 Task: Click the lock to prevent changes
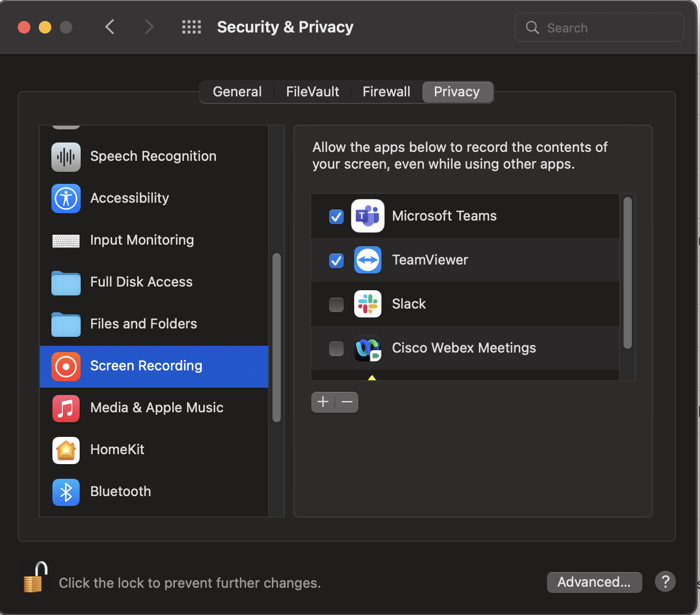34,578
